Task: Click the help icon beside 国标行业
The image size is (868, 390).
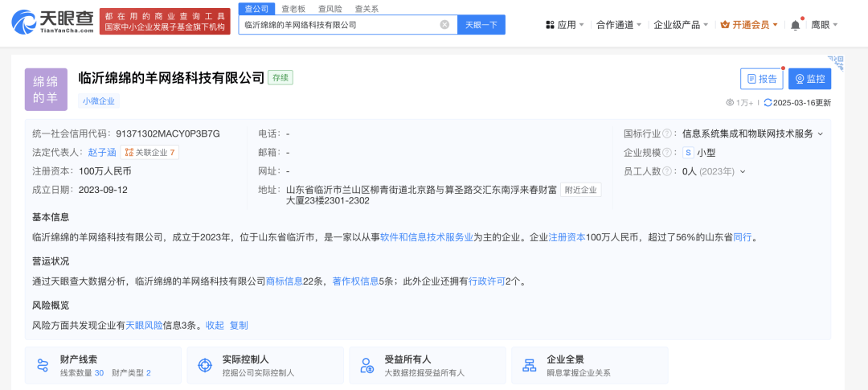Action: tap(667, 133)
